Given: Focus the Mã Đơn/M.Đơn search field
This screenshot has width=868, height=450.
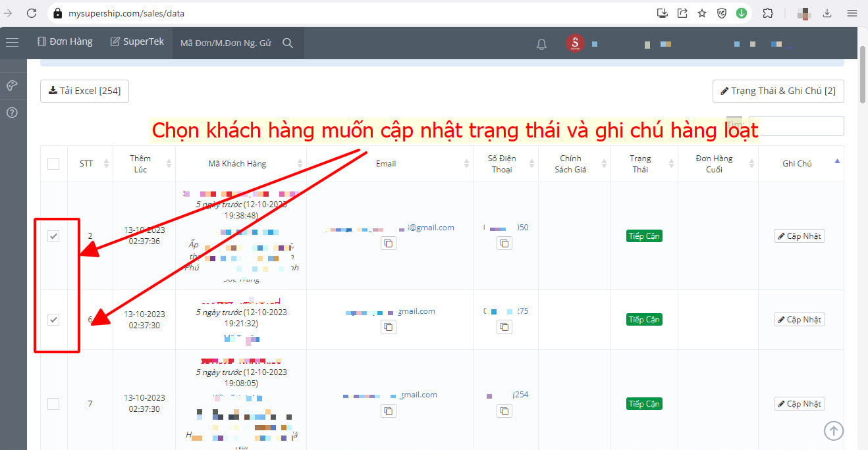Looking at the screenshot, I should (227, 43).
